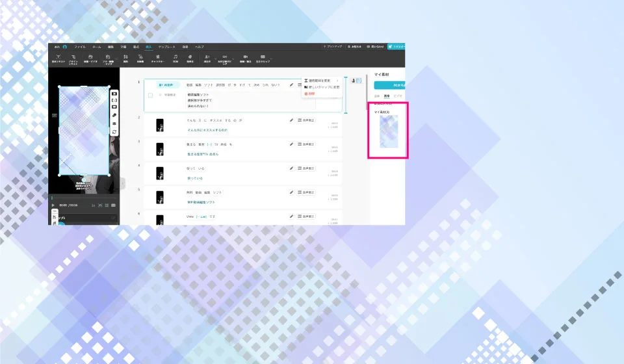Click the pencil edit icon in row 2
Image resolution: width=624 pixels, height=364 pixels.
(x=291, y=120)
